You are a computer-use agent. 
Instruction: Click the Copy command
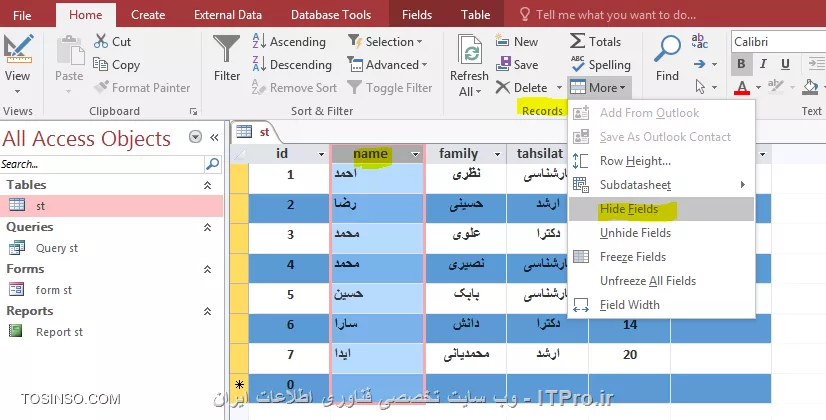(116, 65)
